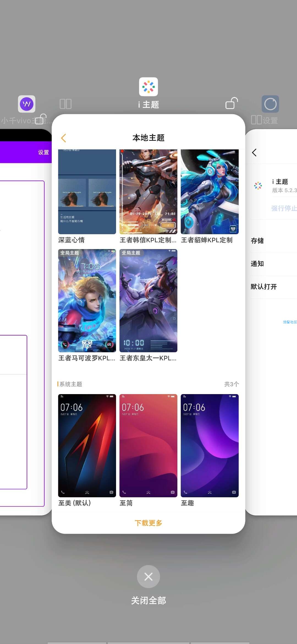297x644 pixels.
Task: Tap the 关闭全部 label
Action: point(148,601)
